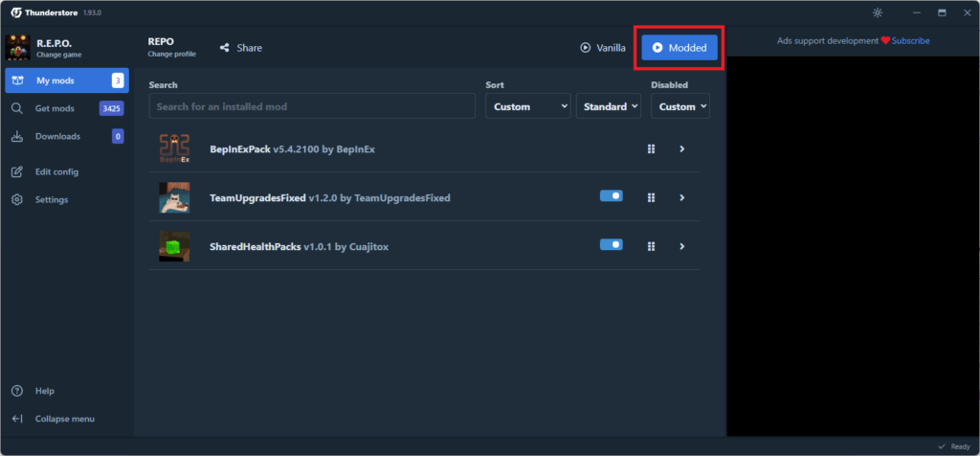Open the Sort Custom dropdown

[x=528, y=106]
